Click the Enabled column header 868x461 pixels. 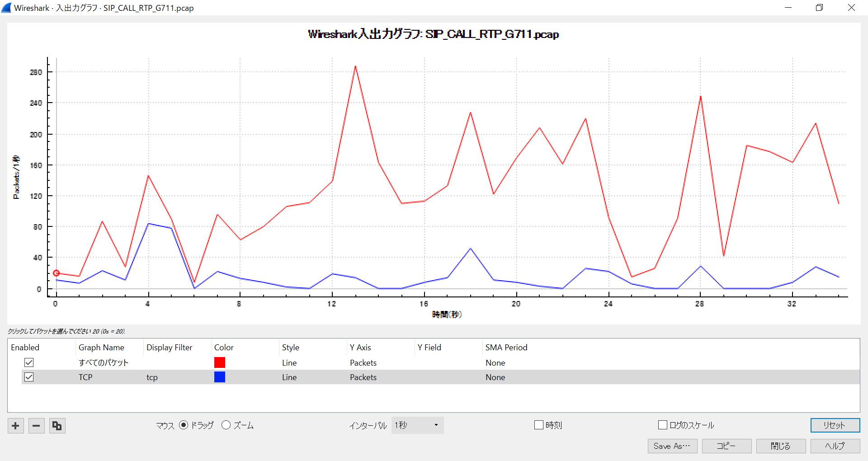42,347
